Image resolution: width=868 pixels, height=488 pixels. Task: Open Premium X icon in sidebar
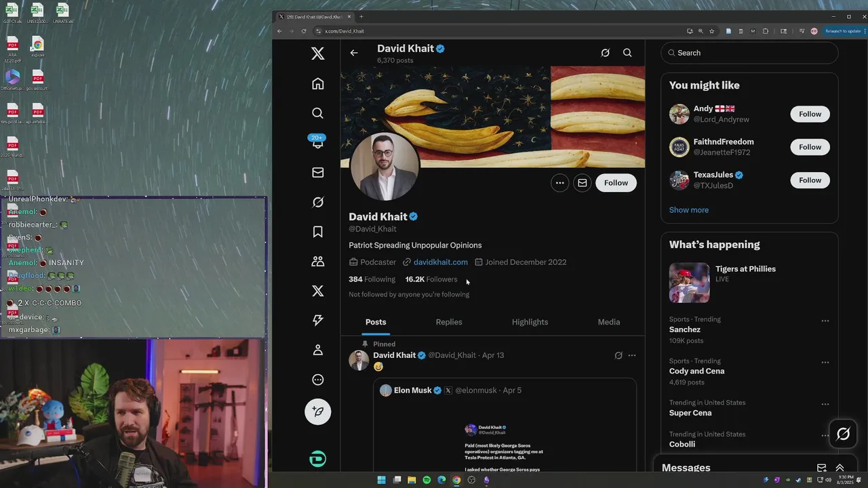coord(318,291)
